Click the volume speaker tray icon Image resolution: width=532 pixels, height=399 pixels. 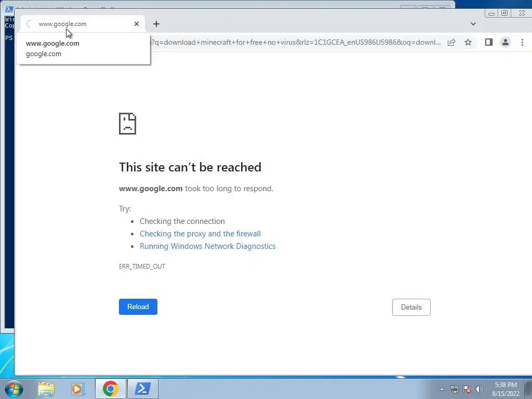point(480,389)
